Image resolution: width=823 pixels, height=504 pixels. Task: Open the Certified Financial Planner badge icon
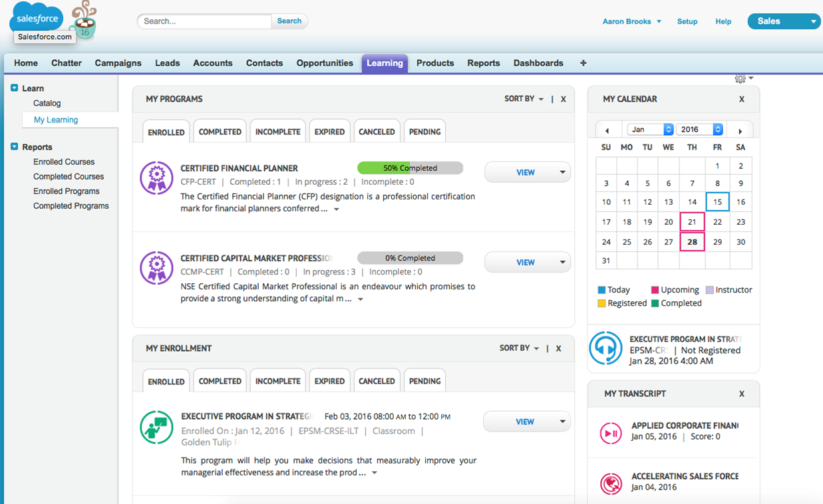pyautogui.click(x=156, y=178)
